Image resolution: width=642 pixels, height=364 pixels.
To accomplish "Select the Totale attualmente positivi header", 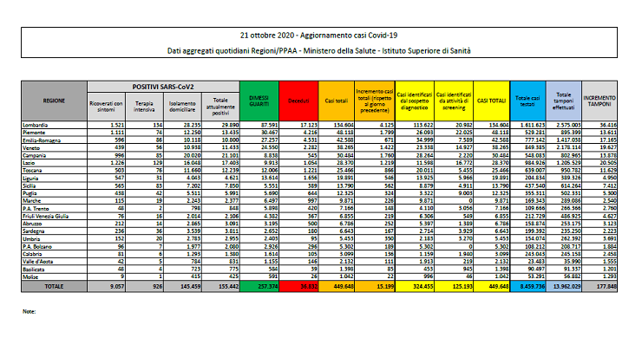I will (x=220, y=105).
